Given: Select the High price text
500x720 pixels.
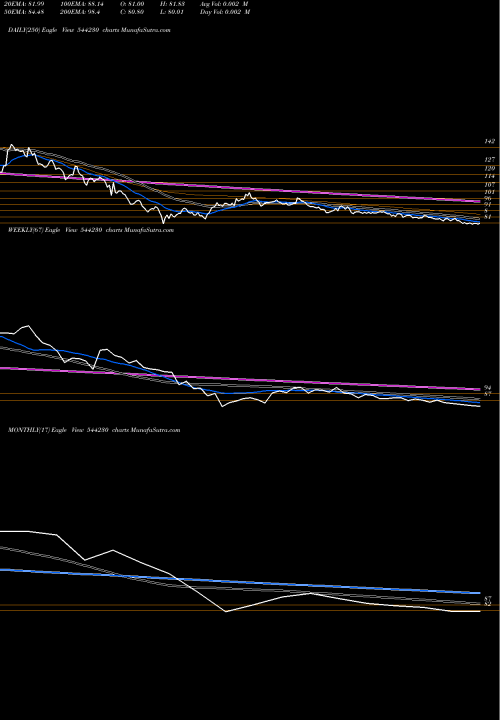Looking at the screenshot, I should point(172,4).
